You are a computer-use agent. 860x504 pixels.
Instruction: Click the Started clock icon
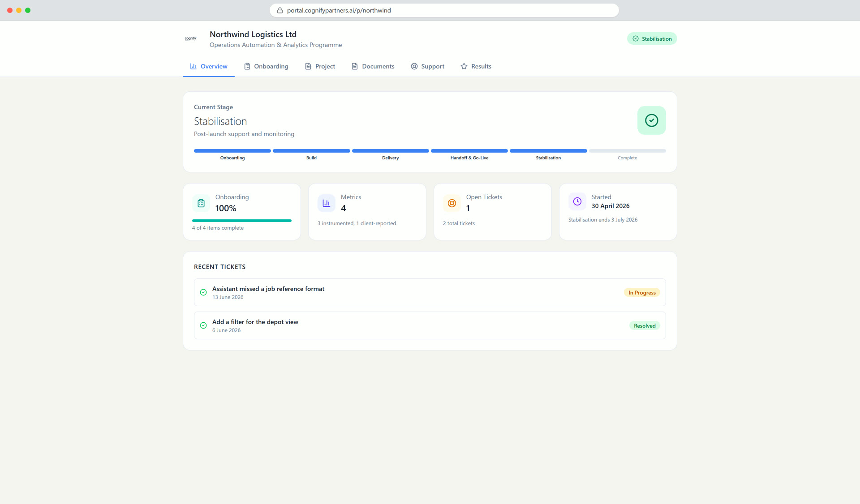pos(577,201)
